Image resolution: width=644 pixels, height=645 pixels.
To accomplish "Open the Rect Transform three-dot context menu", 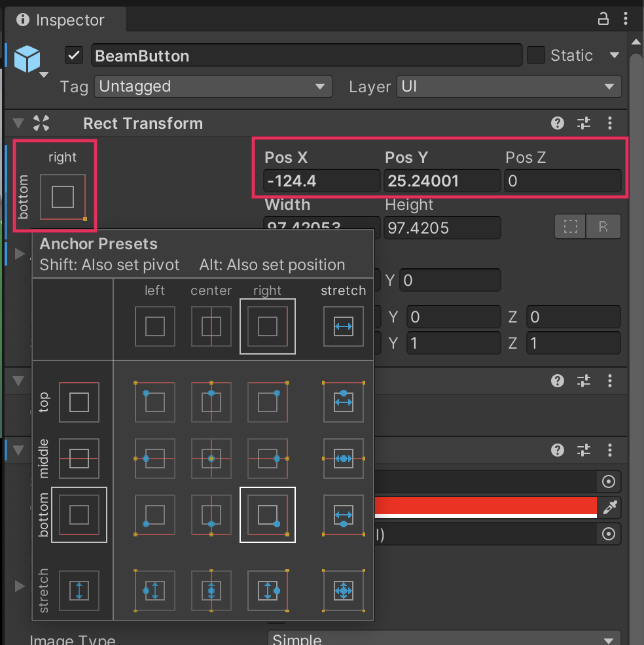I will click(610, 123).
